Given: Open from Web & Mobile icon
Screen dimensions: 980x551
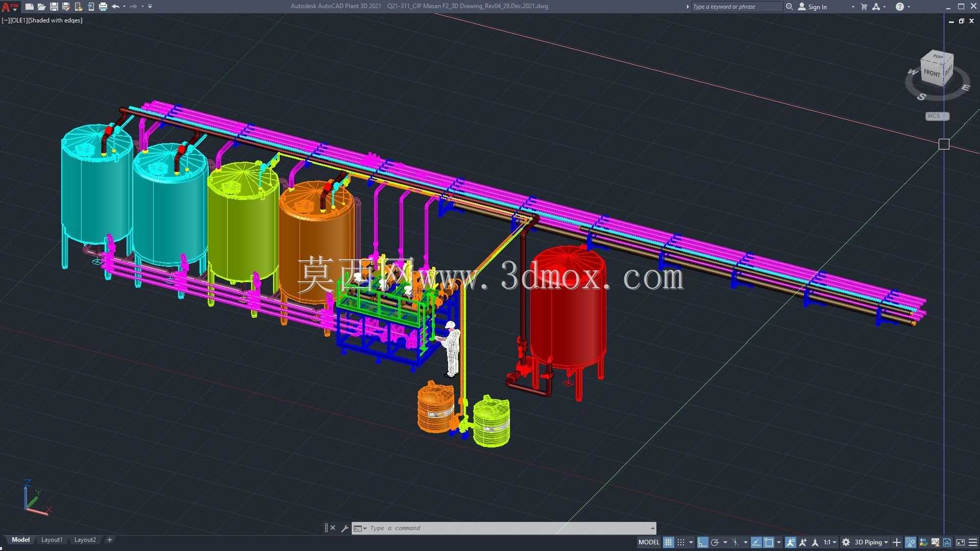Looking at the screenshot, I should point(78,7).
